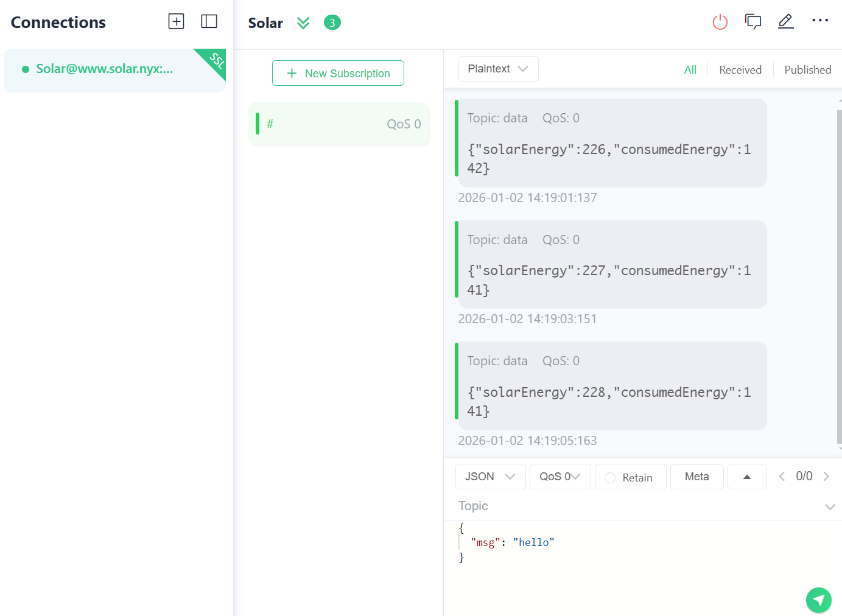
Task: Click the next message arrow icon
Action: pos(826,477)
